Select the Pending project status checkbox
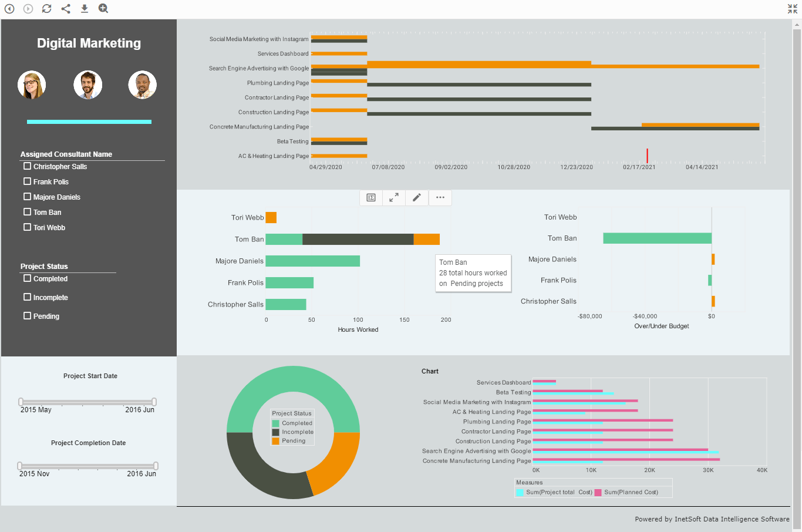802x532 pixels. tap(27, 316)
